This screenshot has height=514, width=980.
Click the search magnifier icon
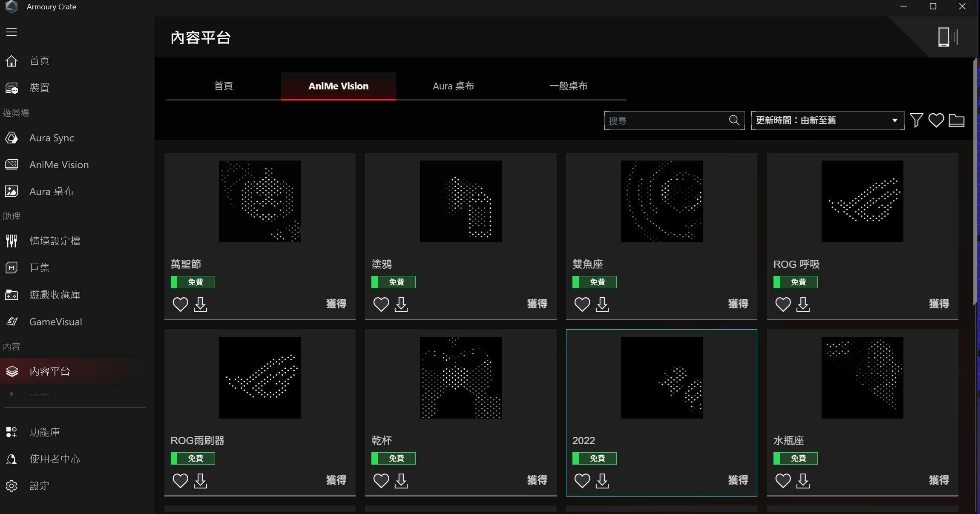click(x=734, y=121)
